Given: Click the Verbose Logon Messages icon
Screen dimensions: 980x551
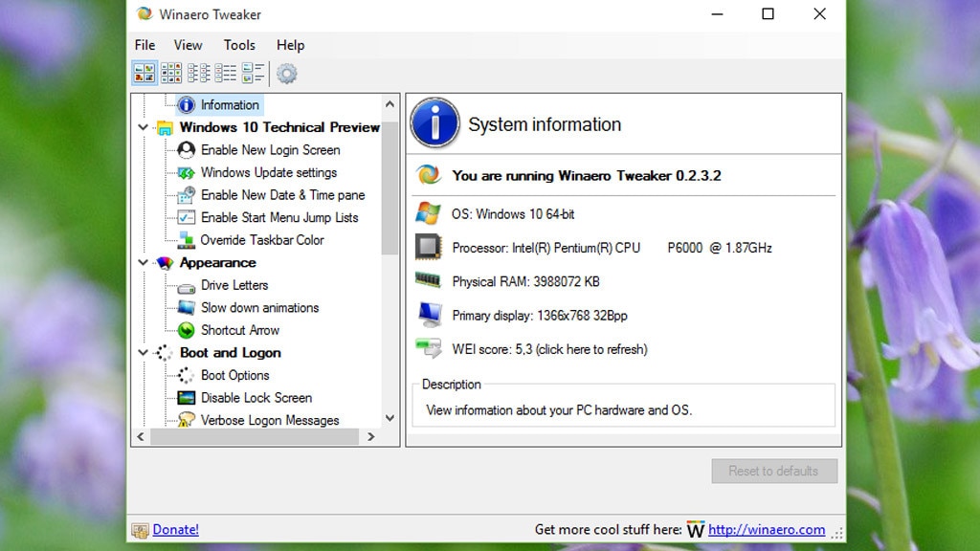Looking at the screenshot, I should click(x=187, y=419).
